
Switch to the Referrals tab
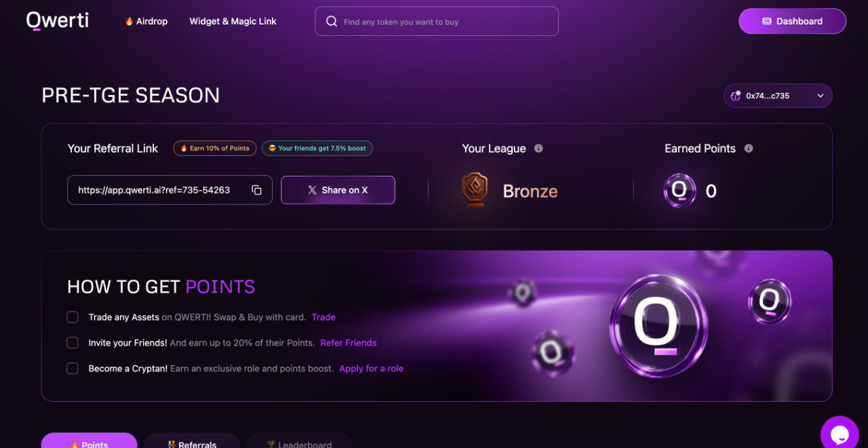192,441
